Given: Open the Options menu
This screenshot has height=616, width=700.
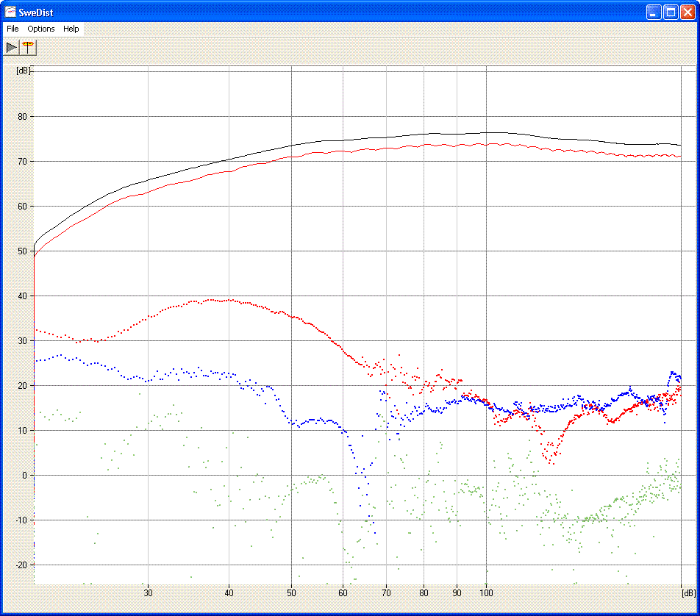Looking at the screenshot, I should point(41,29).
